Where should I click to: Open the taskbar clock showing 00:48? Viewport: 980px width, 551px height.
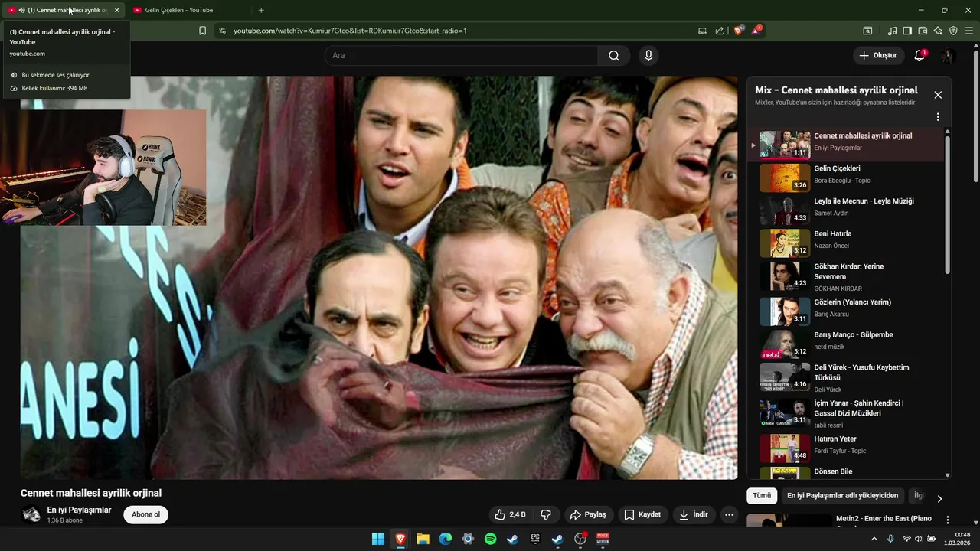[957, 539]
